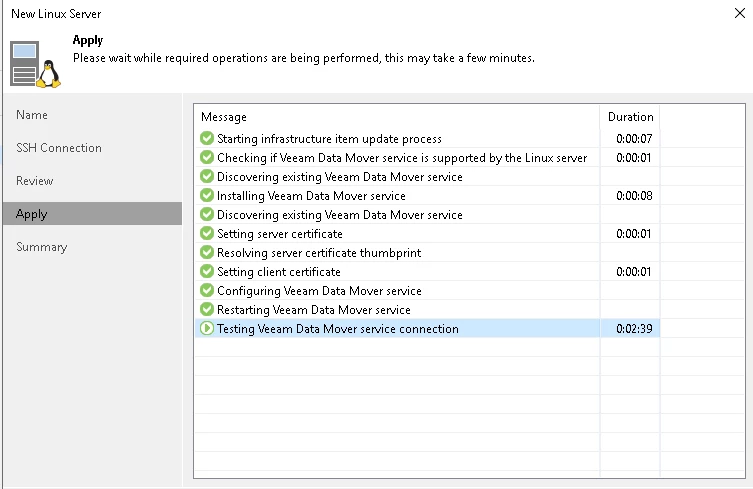Image resolution: width=753 pixels, height=489 pixels.
Task: Select the Checking if Veeam Data Mover supported row
Action: click(427, 158)
